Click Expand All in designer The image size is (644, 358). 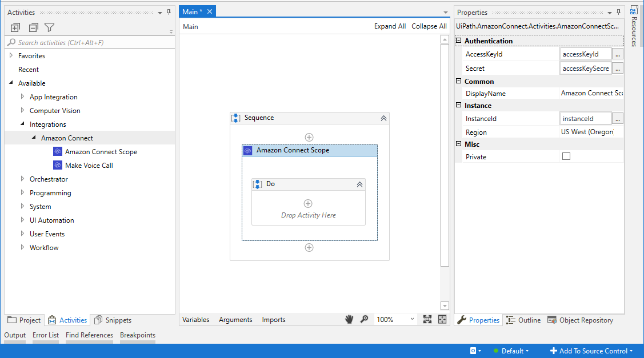pos(390,26)
